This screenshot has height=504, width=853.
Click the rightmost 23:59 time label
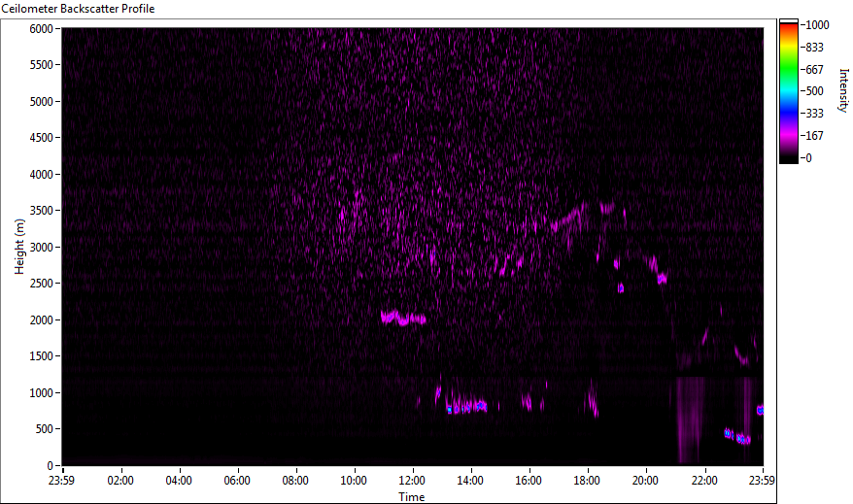point(761,480)
